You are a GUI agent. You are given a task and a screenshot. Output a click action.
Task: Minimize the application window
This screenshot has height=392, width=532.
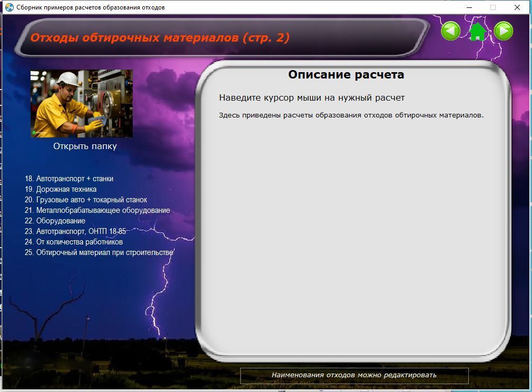[469, 7]
